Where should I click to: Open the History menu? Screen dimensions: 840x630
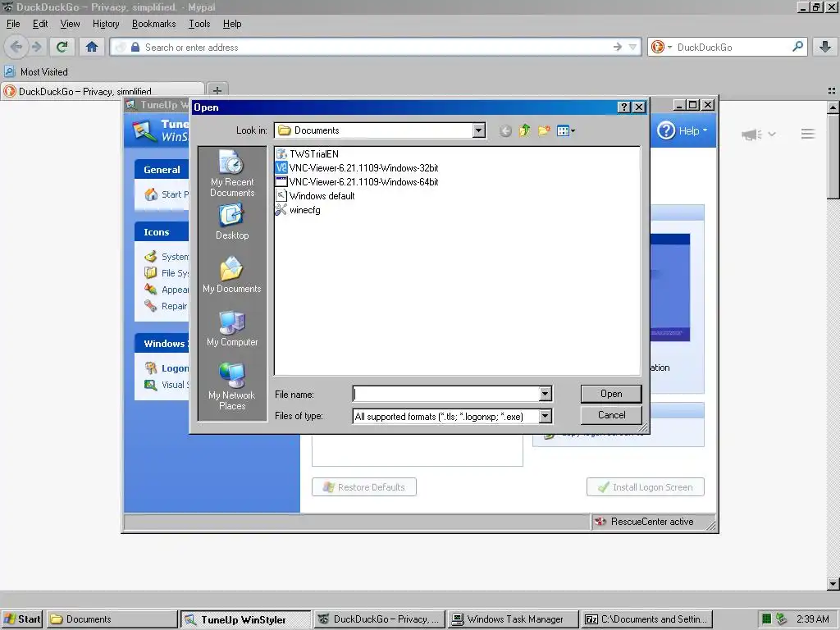pyautogui.click(x=106, y=24)
